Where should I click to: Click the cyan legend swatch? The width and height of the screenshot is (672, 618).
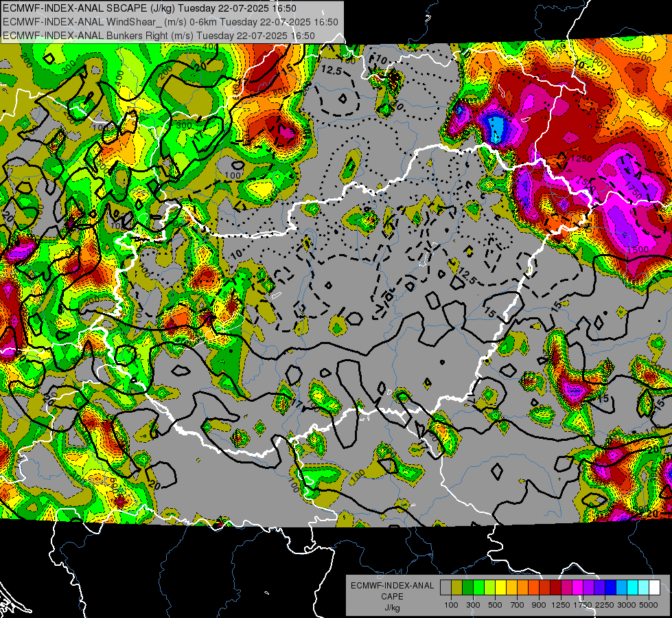pyautogui.click(x=633, y=587)
